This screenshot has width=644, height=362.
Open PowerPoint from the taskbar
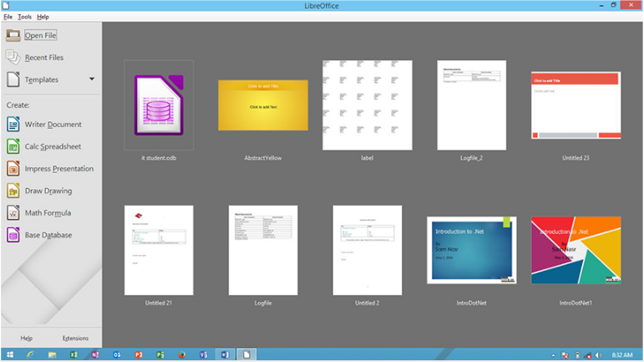[139, 354]
